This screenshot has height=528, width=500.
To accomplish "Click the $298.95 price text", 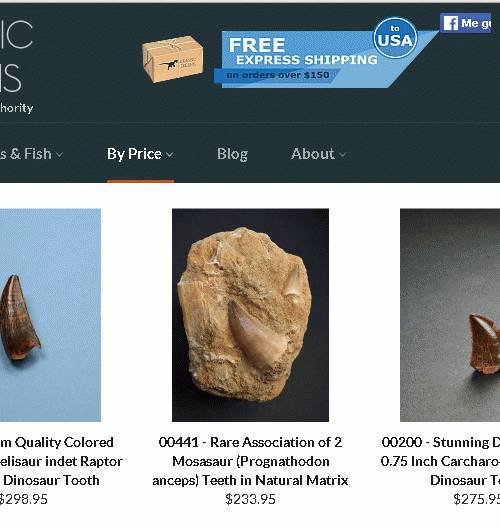I will (x=23, y=499).
